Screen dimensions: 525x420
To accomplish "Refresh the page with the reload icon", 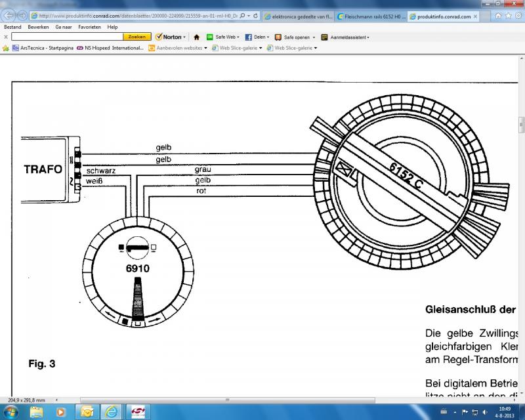I will (x=255, y=16).
